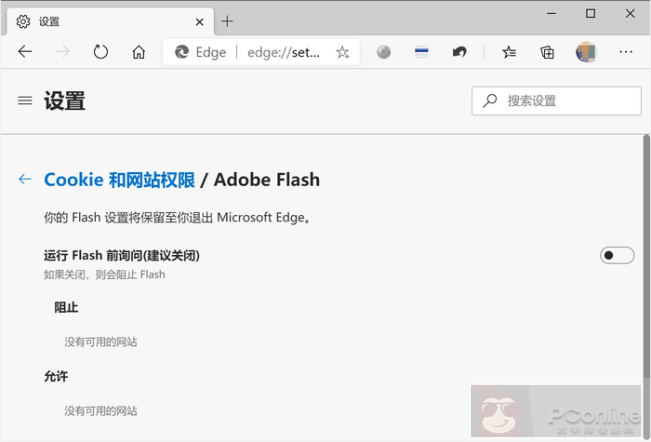Screen dimensions: 651x442
Task: Maximize the browser window
Action: (590, 14)
